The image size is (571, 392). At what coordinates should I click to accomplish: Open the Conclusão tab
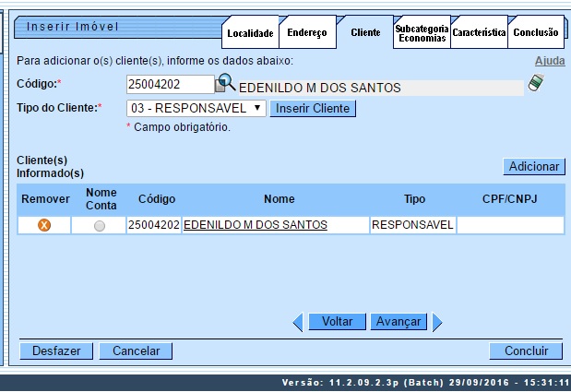pos(535,32)
